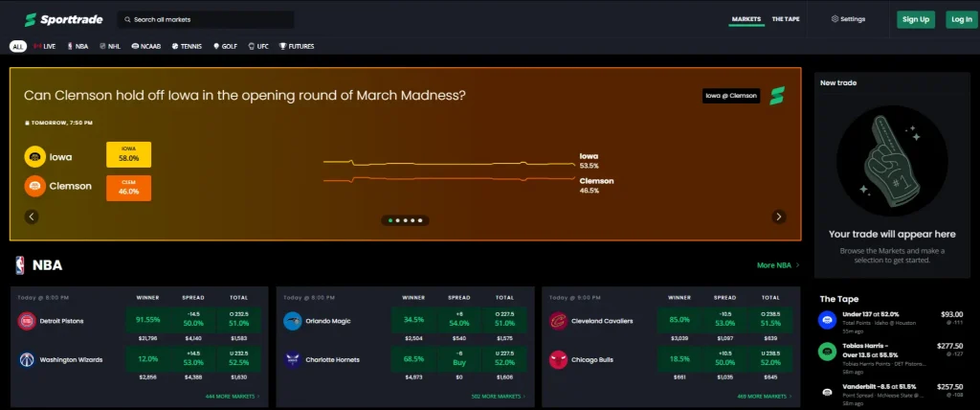Click Detroit Pistons team logo
Screen dimensions: 980x410
click(x=27, y=321)
